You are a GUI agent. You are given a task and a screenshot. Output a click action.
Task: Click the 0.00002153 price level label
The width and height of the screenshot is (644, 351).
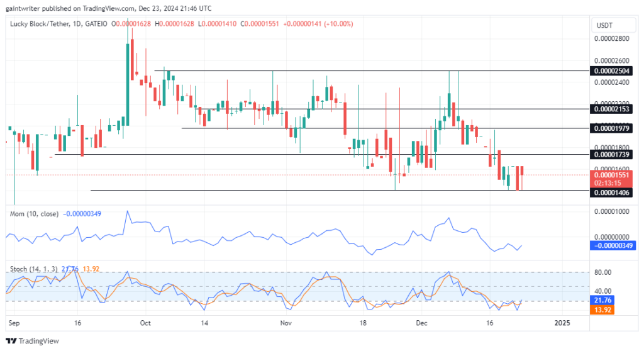[x=611, y=109]
